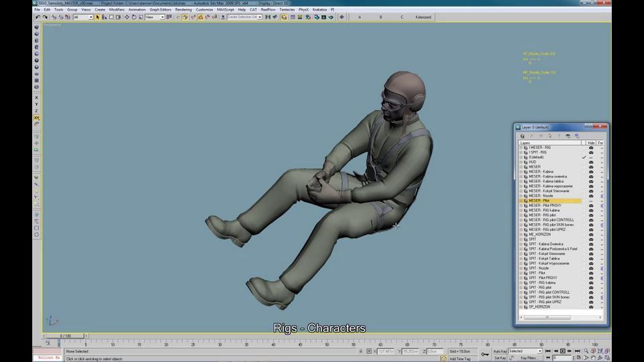Toggle hide for MESER - Pilot PROXY layer
The height and width of the screenshot is (362, 644).
pos(591,206)
